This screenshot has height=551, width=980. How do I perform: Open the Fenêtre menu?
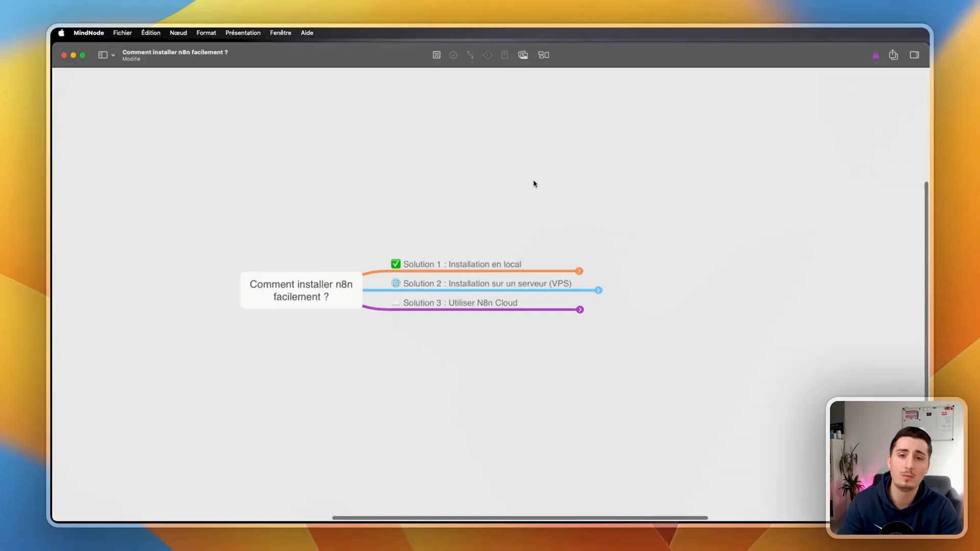click(280, 33)
